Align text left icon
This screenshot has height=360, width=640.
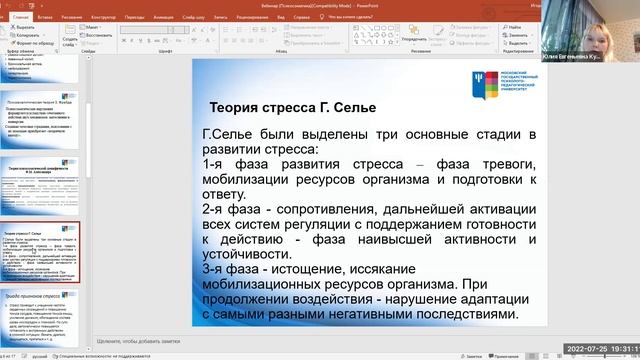[x=226, y=41]
